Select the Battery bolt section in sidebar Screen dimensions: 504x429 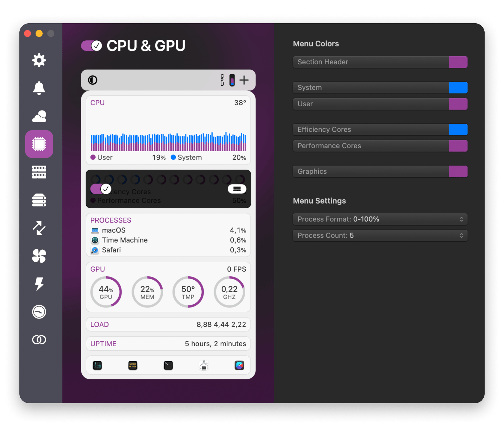39,284
